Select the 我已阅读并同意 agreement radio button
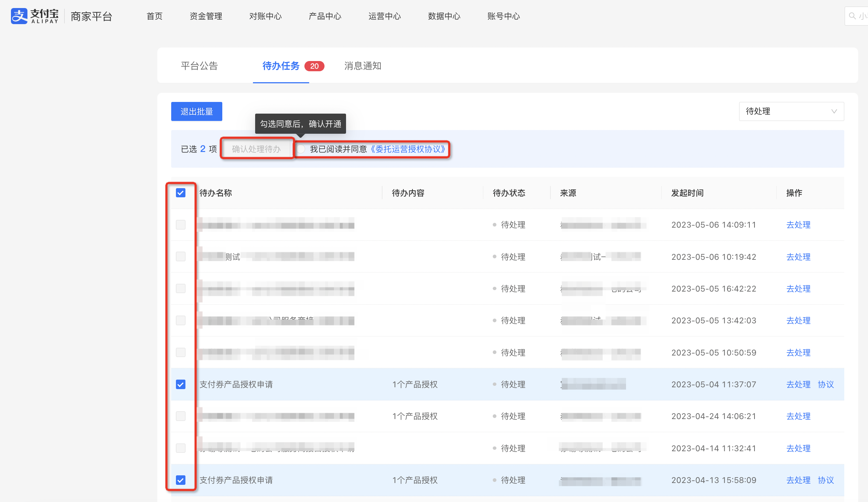 coord(301,149)
